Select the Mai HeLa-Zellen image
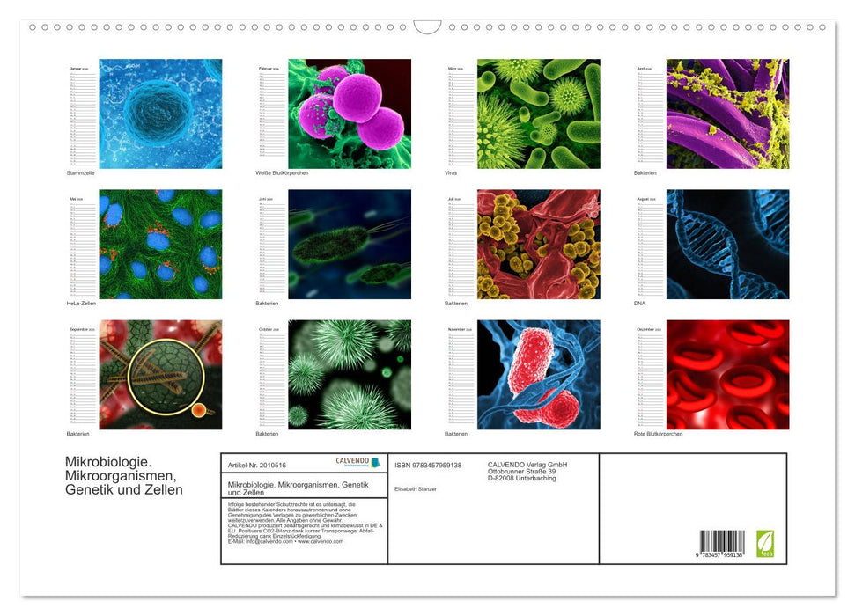Screen dimensions: 855x616 point(159,244)
